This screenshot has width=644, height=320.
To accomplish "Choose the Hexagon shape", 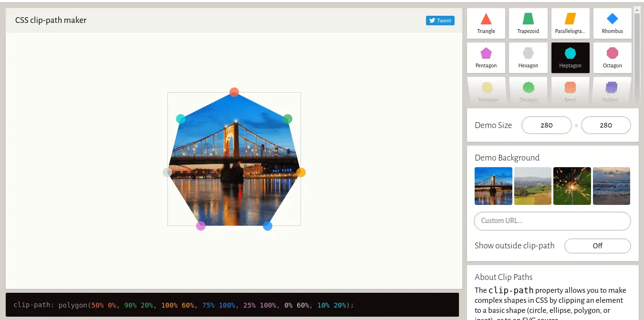I will click(528, 58).
